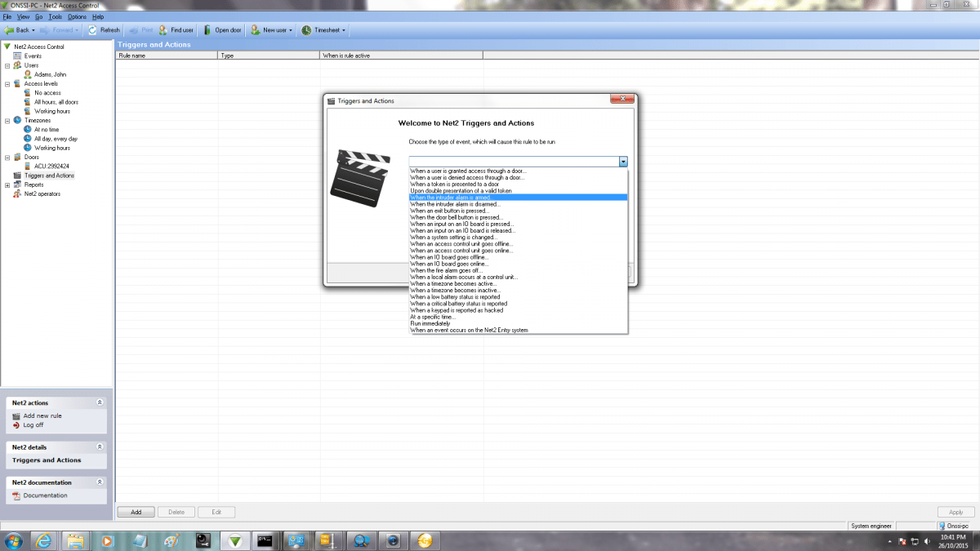This screenshot has width=980, height=551.
Task: Click Log off in Net2 actions
Action: 33,425
